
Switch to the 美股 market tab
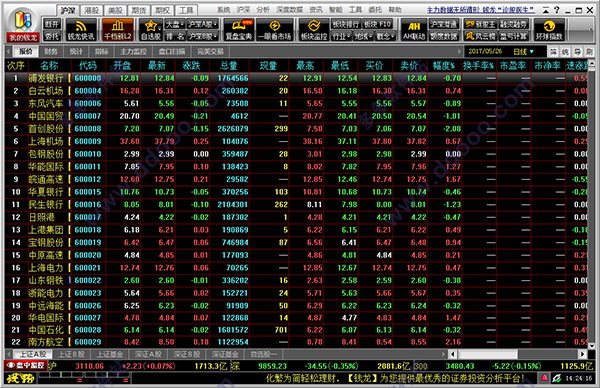[x=115, y=10]
